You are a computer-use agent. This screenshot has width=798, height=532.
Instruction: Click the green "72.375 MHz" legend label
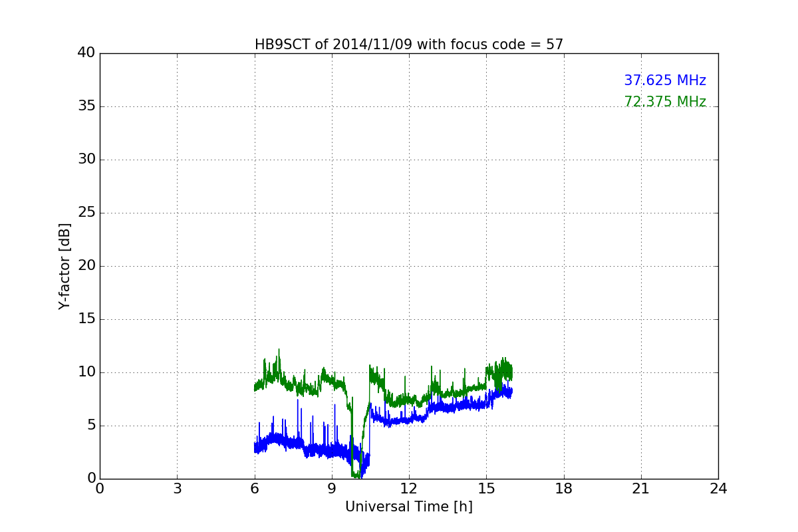(665, 102)
